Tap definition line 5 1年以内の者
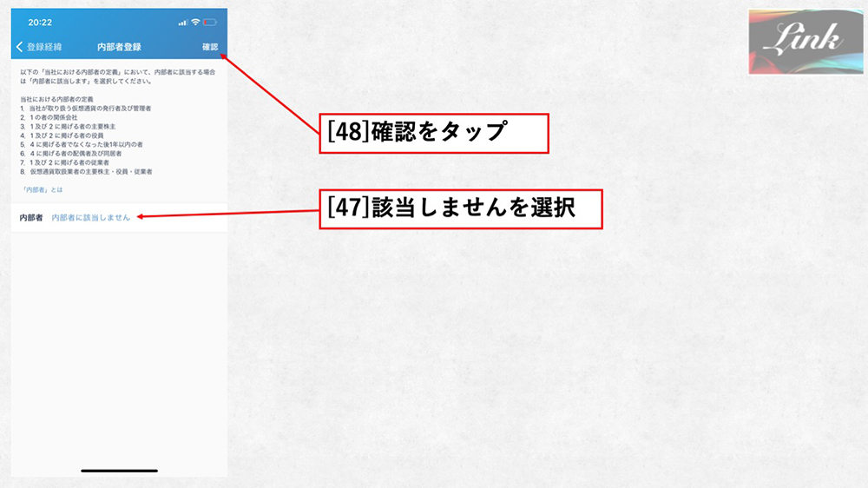This screenshot has height=488, width=868. 82,144
